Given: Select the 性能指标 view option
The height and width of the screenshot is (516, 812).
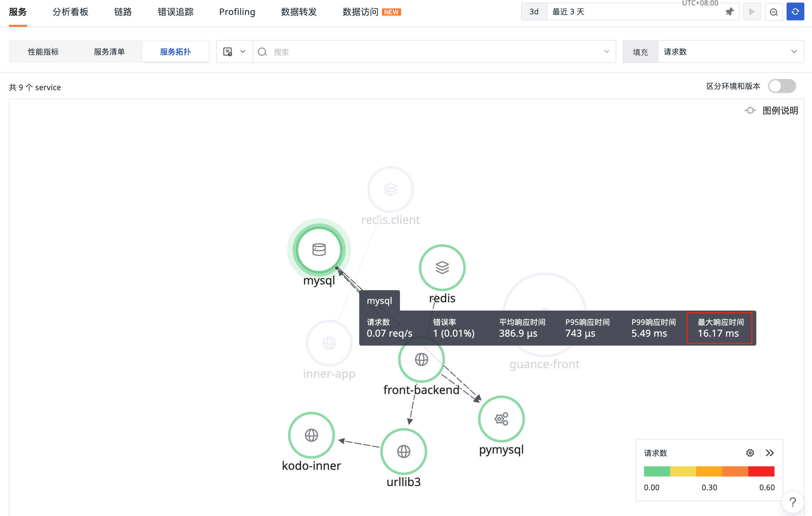Looking at the screenshot, I should pos(43,52).
